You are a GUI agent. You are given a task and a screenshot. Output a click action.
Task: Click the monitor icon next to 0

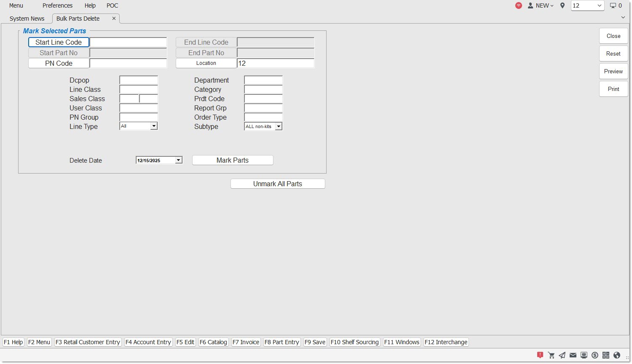(x=613, y=5)
